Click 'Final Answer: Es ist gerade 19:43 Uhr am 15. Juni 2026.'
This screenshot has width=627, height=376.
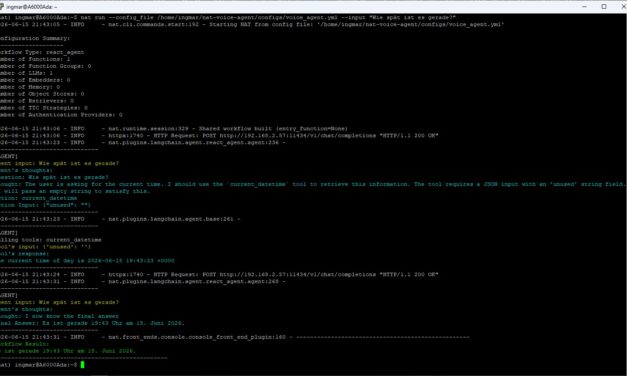click(x=93, y=323)
